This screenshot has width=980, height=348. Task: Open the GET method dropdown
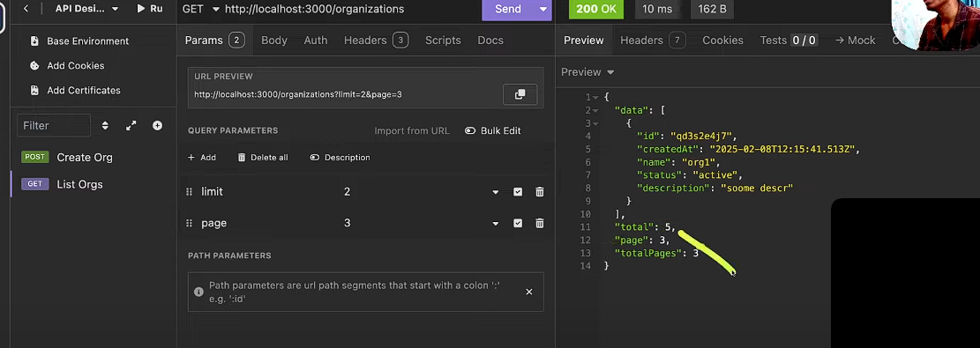click(x=200, y=9)
